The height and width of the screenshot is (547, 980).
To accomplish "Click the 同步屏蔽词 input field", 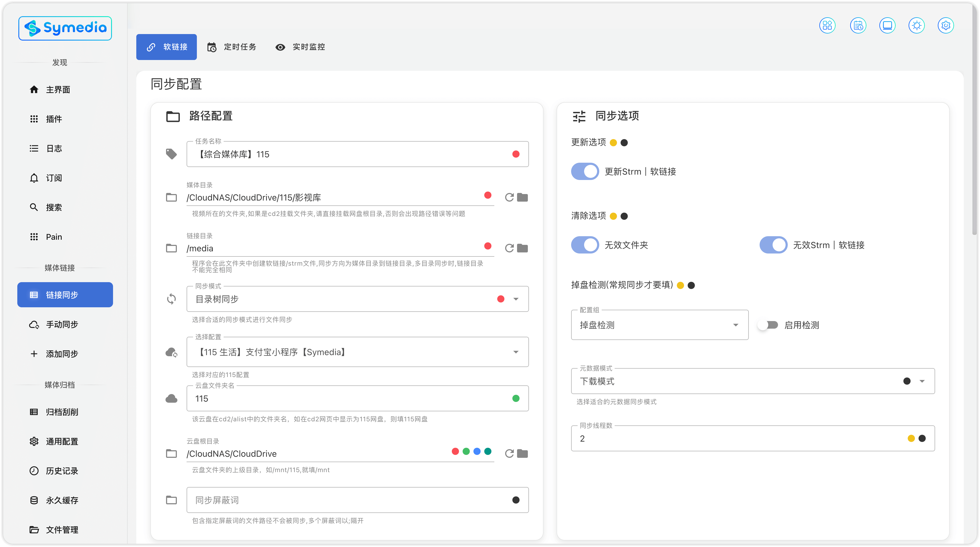I will point(342,500).
